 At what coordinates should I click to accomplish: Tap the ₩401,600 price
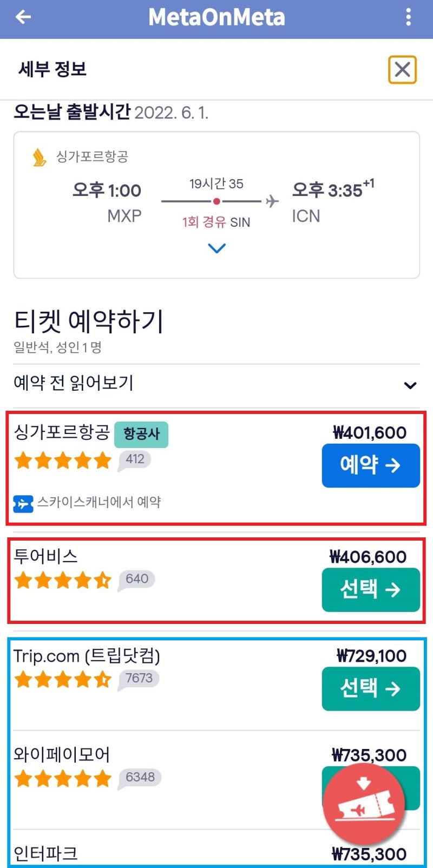point(370,432)
